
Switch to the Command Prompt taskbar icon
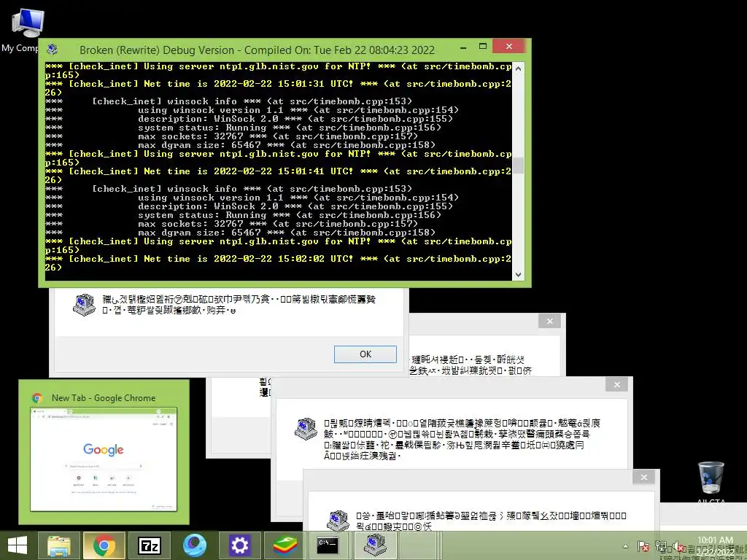[328, 545]
